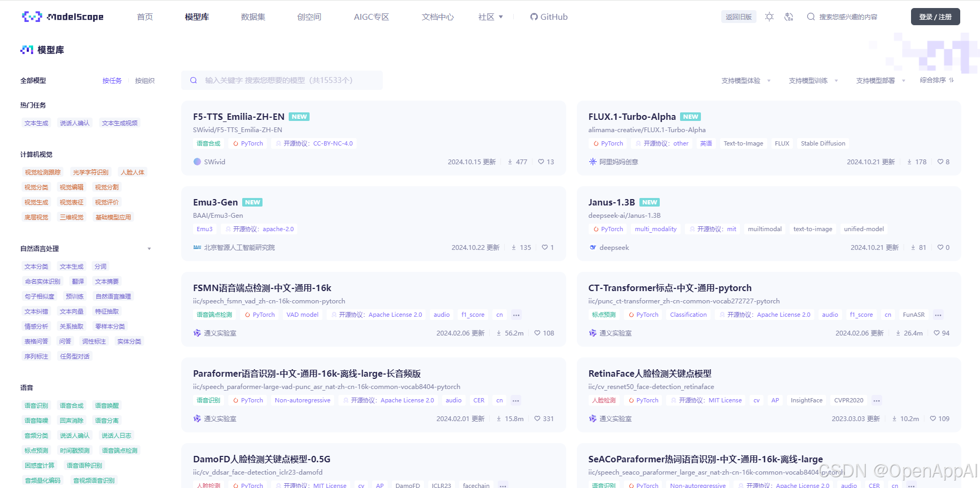This screenshot has width=980, height=488.
Task: Filter by 语音合成 sidebar tag
Action: pyautogui.click(x=72, y=406)
